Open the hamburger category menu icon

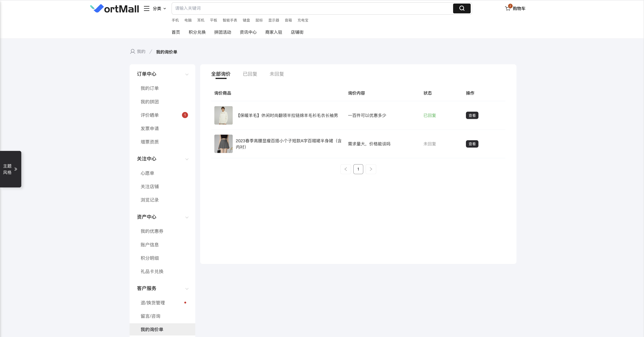pos(146,8)
